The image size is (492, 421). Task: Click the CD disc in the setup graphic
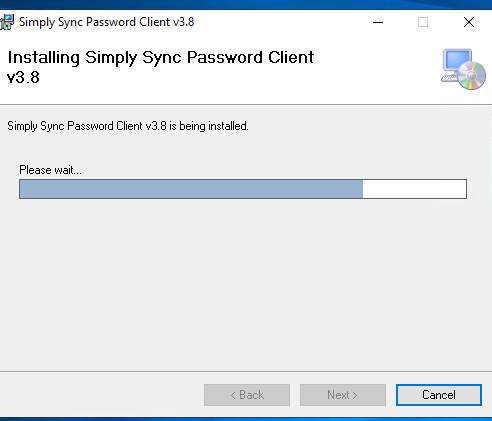[472, 76]
